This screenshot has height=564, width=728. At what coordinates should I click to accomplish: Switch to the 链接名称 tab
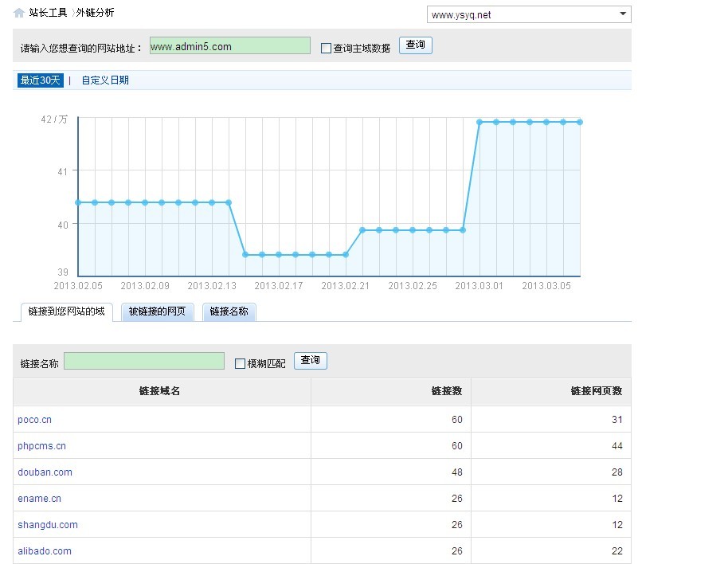coord(229,311)
